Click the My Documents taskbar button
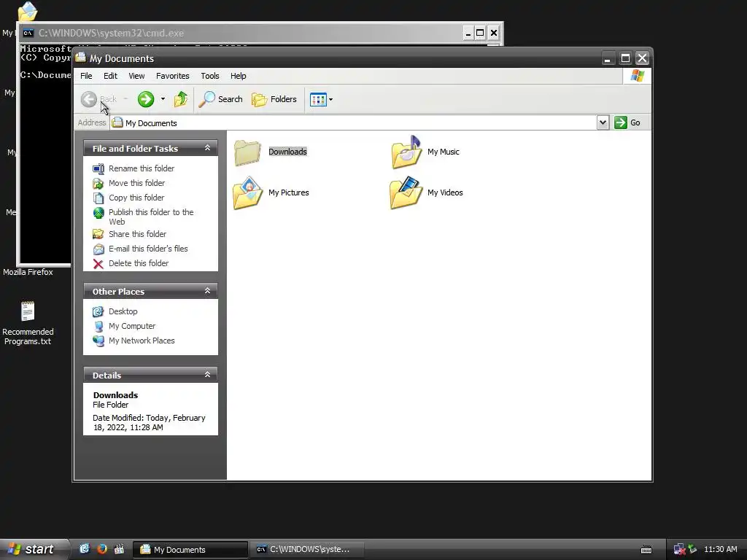This screenshot has height=560, width=747. tap(190, 550)
